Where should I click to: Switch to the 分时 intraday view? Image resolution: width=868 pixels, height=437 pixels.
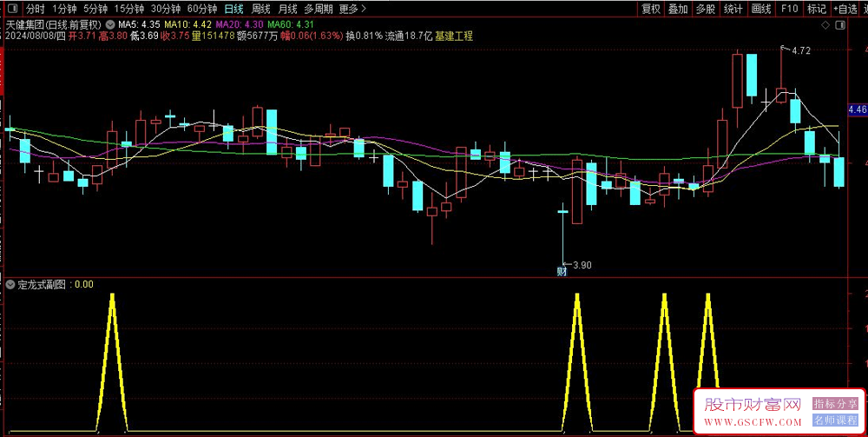35,9
